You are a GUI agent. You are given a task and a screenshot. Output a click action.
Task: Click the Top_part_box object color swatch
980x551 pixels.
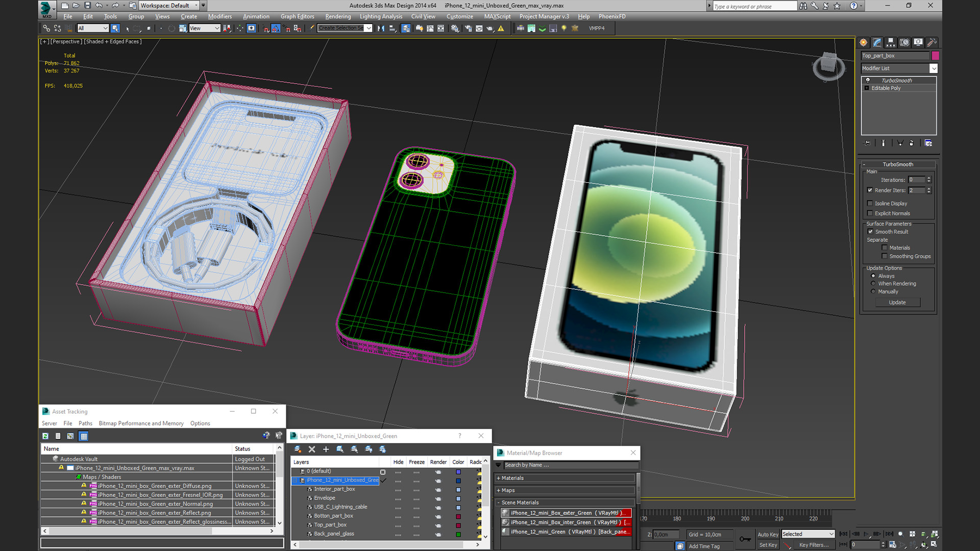(935, 56)
